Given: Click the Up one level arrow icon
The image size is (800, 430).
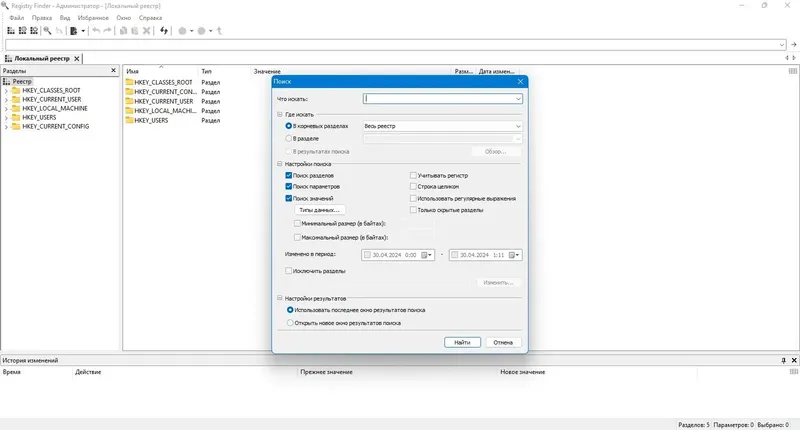Looking at the screenshot, I should 219,31.
